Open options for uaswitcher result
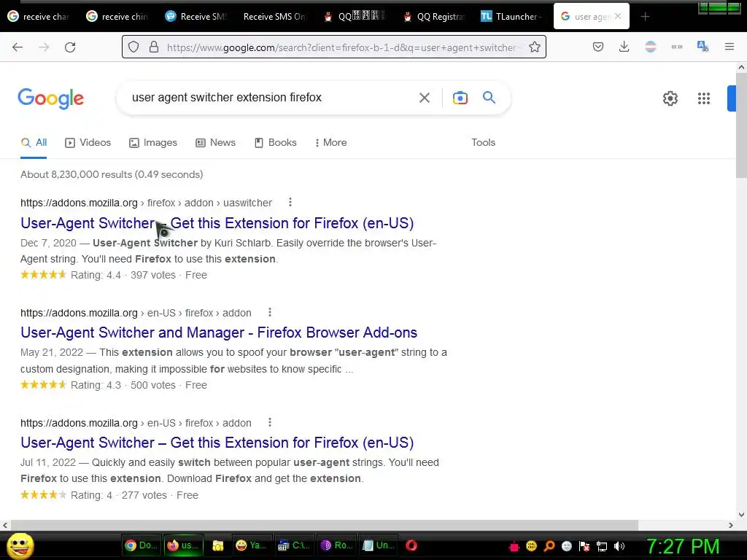Viewport: 747px width, 560px height. (290, 203)
